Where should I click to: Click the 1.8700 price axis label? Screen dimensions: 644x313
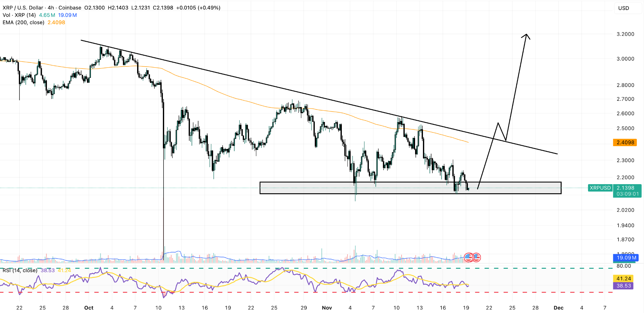pos(625,239)
